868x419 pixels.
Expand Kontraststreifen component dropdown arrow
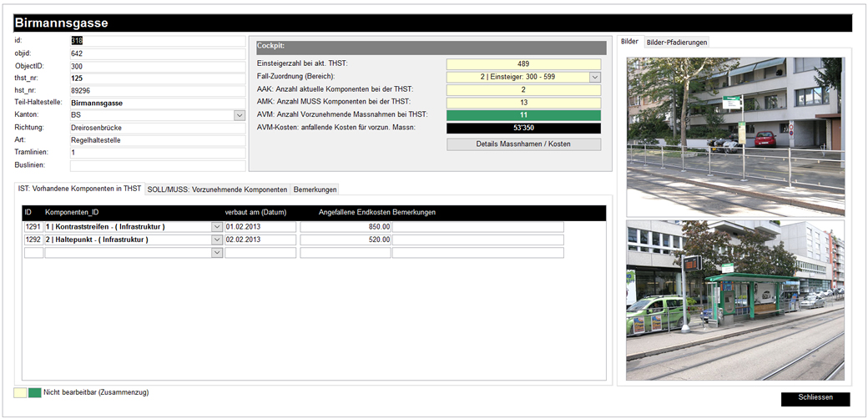coord(217,227)
